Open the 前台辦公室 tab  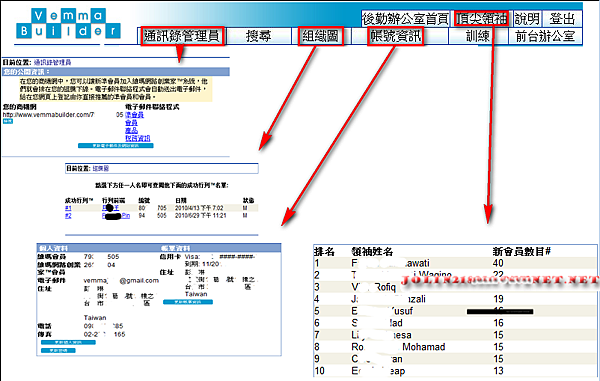coord(545,36)
